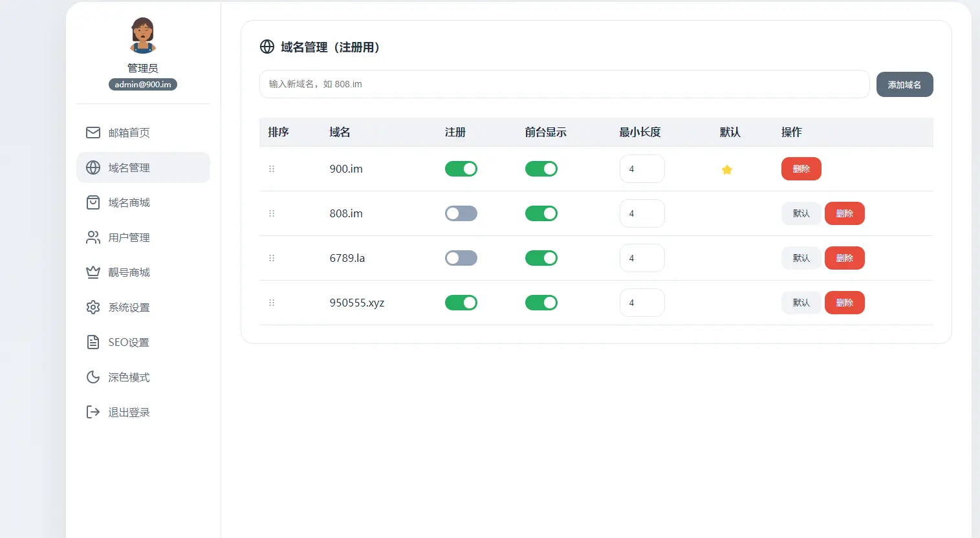The image size is (980, 538).
Task: Click the 默认 column header
Action: [730, 132]
